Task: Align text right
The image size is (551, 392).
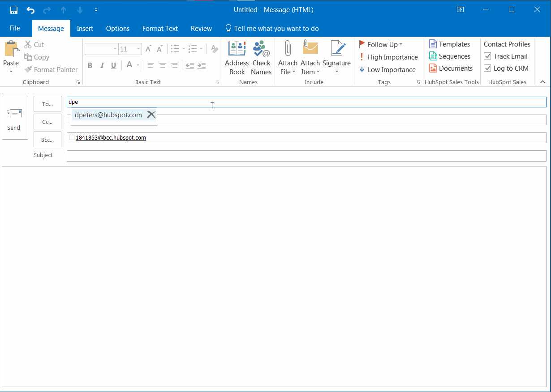Action: (x=174, y=65)
